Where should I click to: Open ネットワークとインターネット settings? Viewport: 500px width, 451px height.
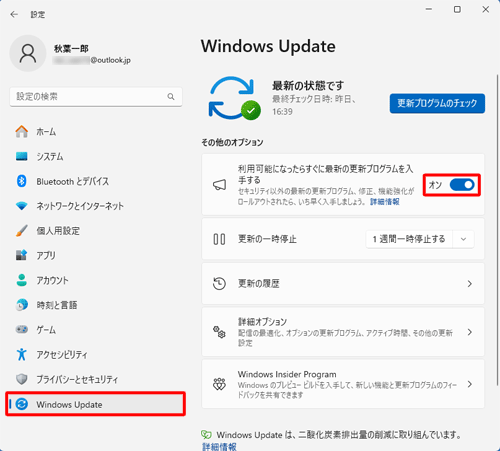(x=96, y=206)
